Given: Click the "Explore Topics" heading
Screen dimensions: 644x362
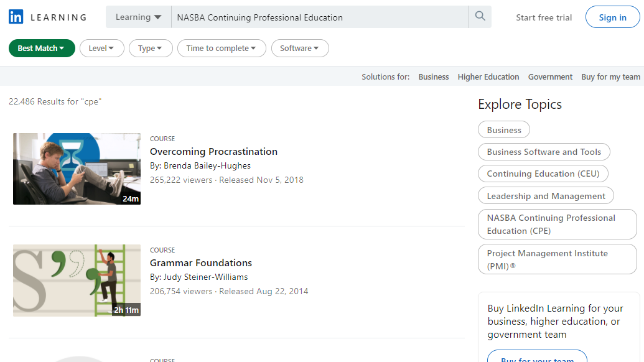Looking at the screenshot, I should coord(520,104).
